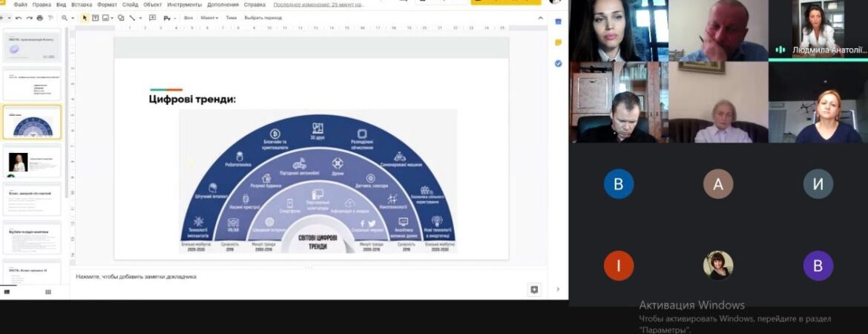
Task: Select the Line tool
Action: tap(132, 18)
